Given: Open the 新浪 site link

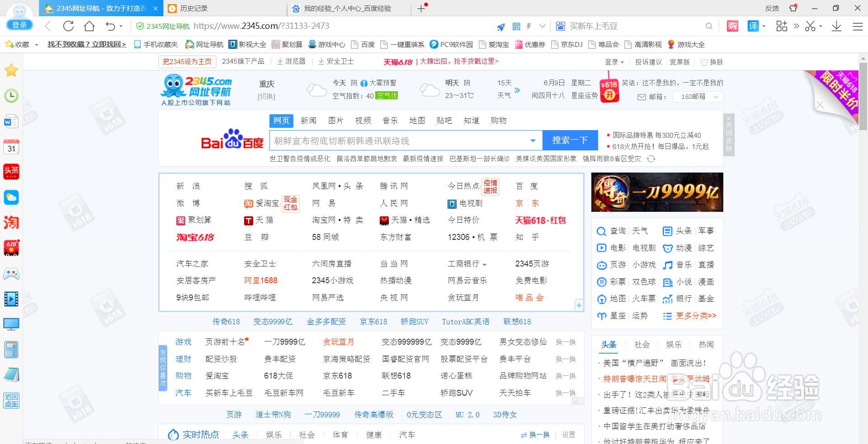Looking at the screenshot, I should (x=188, y=186).
